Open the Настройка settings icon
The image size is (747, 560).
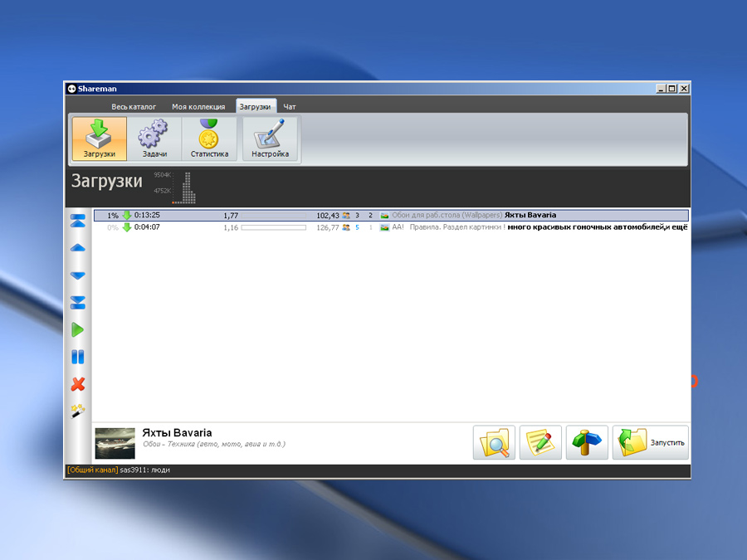pyautogui.click(x=270, y=139)
